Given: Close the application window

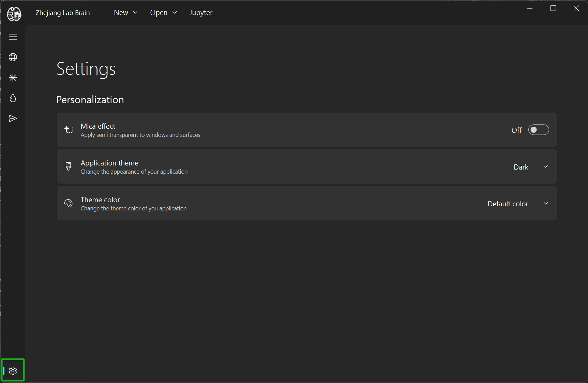Looking at the screenshot, I should click(x=576, y=8).
